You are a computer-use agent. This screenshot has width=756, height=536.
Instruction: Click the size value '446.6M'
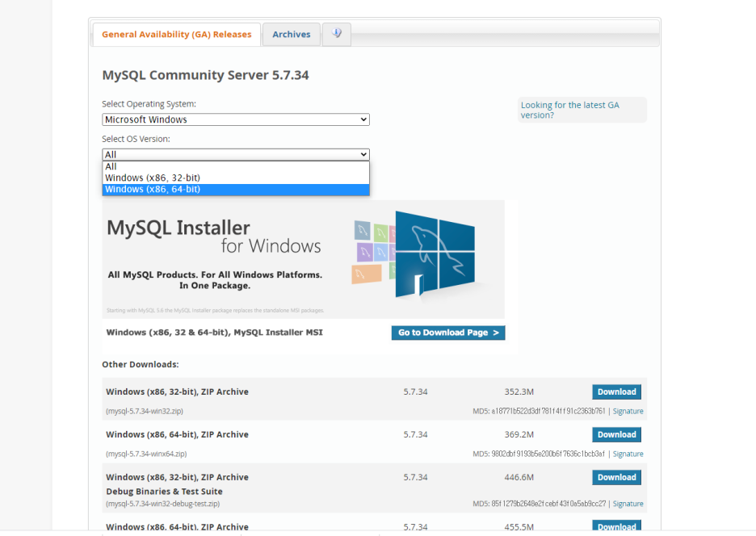(519, 477)
